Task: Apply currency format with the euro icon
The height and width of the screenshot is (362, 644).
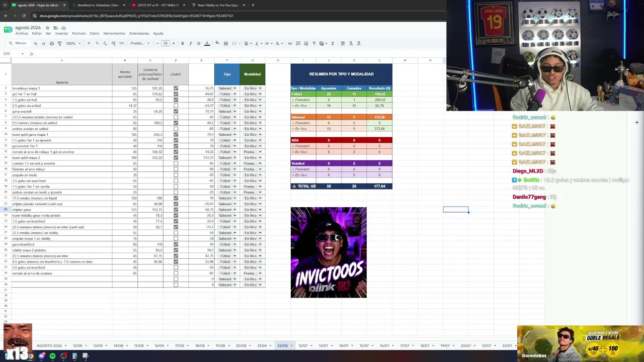Action: (89, 43)
